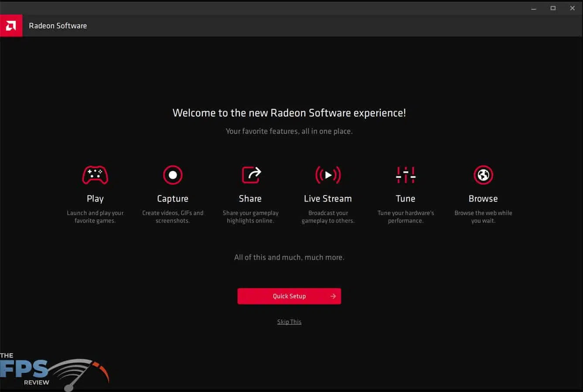The width and height of the screenshot is (583, 392).
Task: Click 'Launch and play your favorite games.' text
Action: pos(95,217)
